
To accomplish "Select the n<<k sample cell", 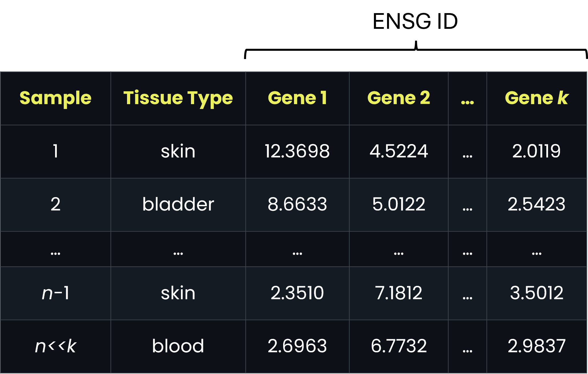I will tap(55, 346).
